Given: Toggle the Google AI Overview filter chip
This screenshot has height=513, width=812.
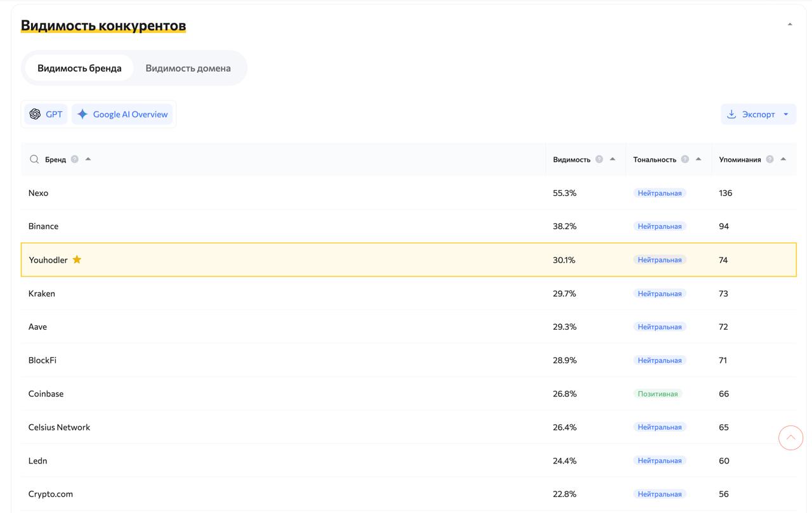Looking at the screenshot, I should click(122, 114).
